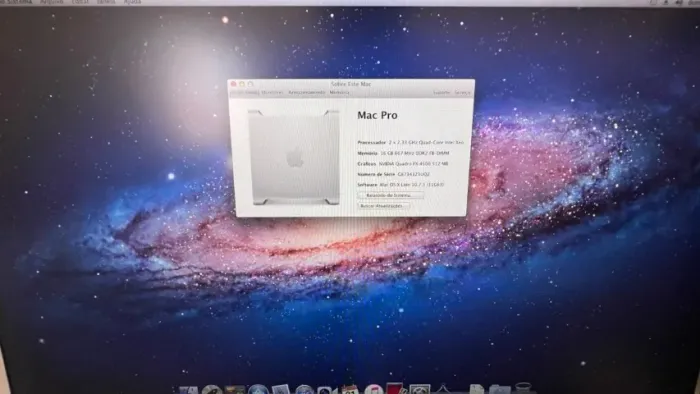Click the Software Mac OS X Lion line
Image resolution: width=700 pixels, height=394 pixels.
pyautogui.click(x=400, y=184)
